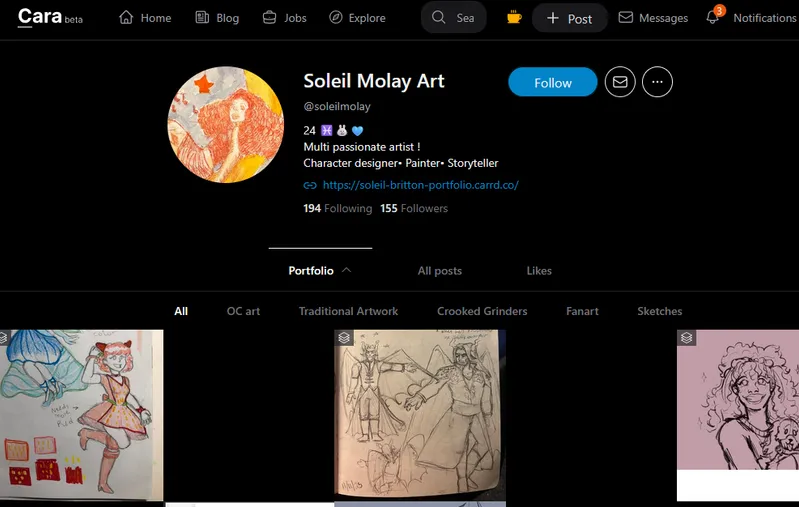Create a new Post
This screenshot has width=799, height=507.
(569, 18)
